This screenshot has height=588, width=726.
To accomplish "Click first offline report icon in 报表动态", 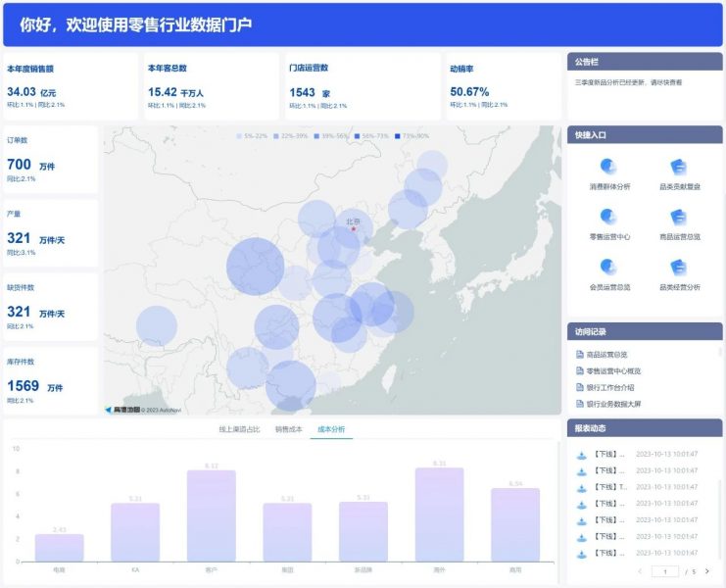I will coord(582,455).
